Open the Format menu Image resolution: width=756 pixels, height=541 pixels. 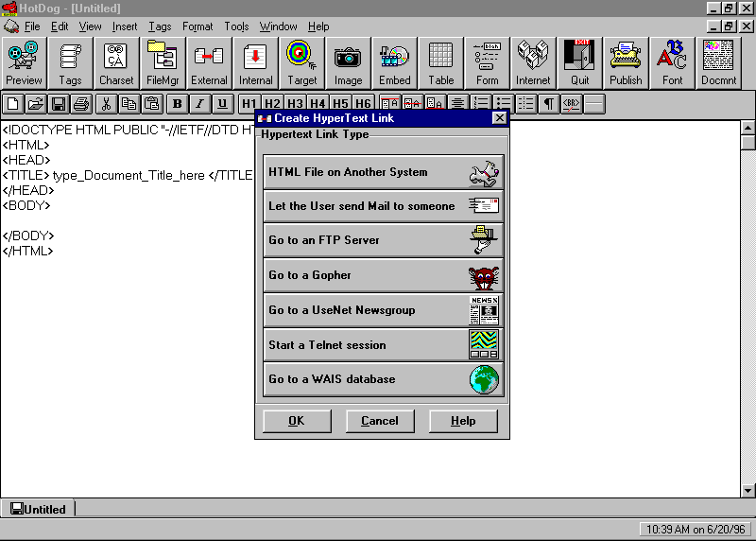click(x=198, y=26)
